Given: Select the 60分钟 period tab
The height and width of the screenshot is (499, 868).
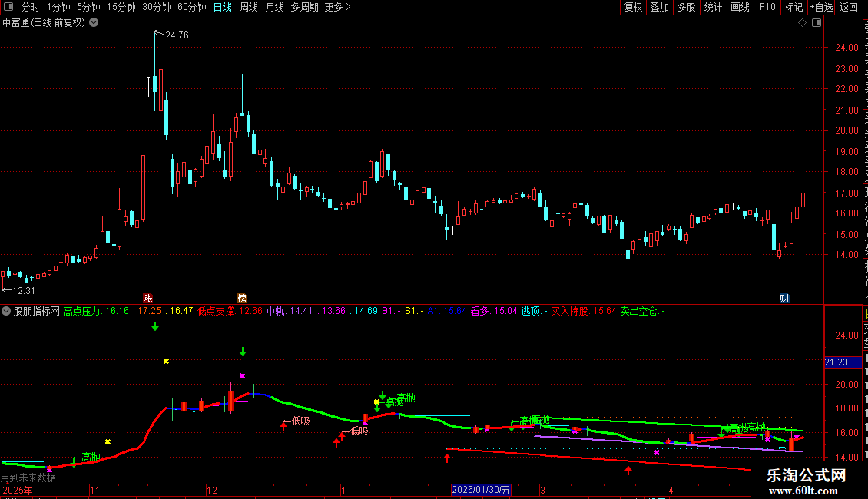Looking at the screenshot, I should (191, 7).
